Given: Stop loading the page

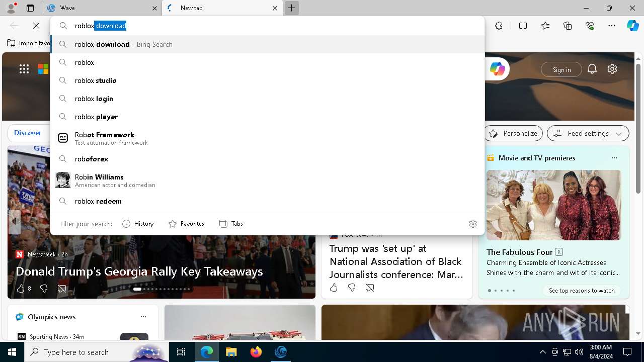Looking at the screenshot, I should point(36,26).
